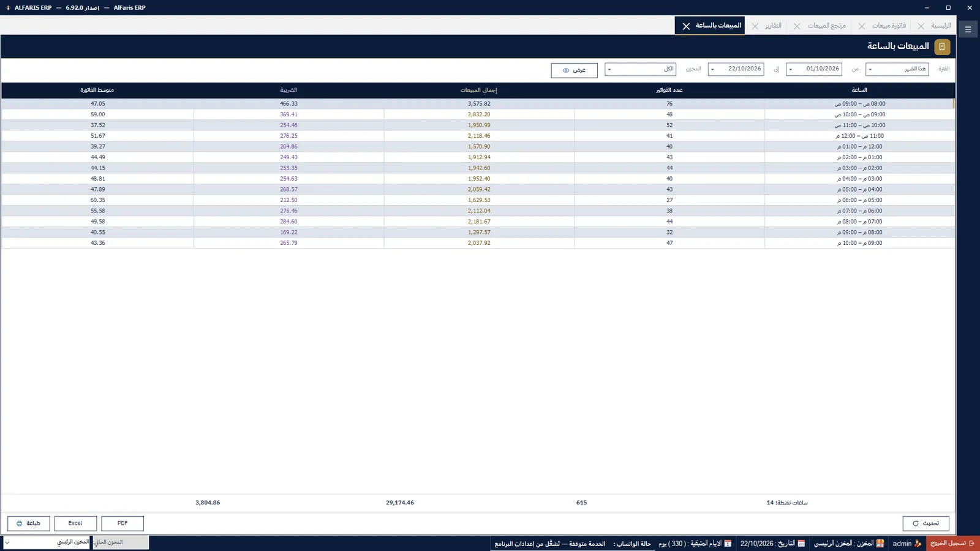The width and height of the screenshot is (980, 551).
Task: Click the admin user icon in the status bar
Action: coord(918,544)
